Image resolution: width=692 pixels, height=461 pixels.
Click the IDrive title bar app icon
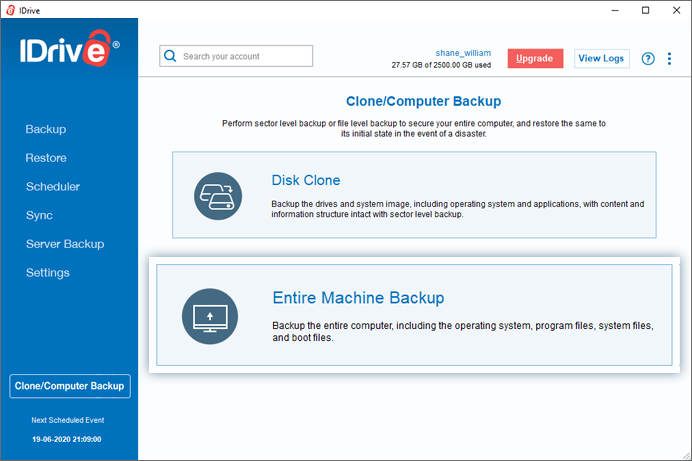pos(10,10)
